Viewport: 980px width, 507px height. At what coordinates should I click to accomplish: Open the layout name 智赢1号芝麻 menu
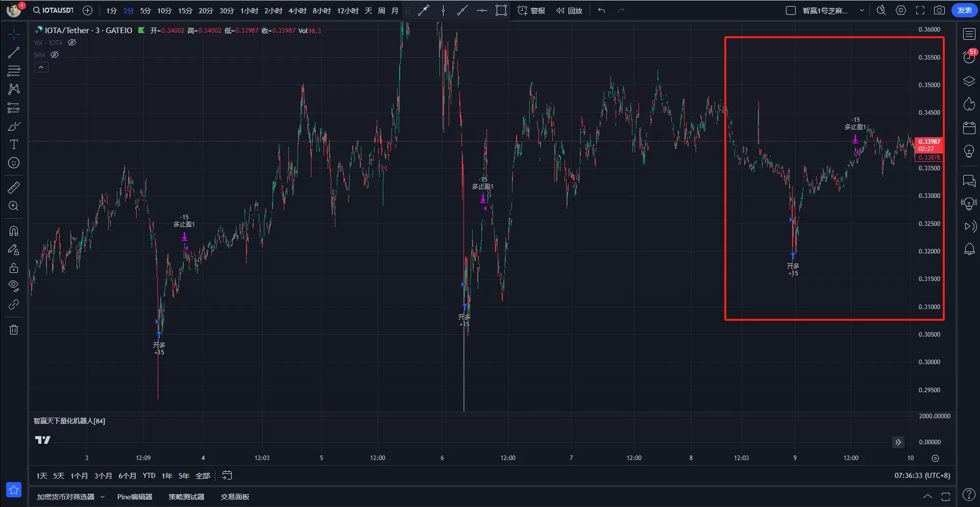tap(825, 10)
